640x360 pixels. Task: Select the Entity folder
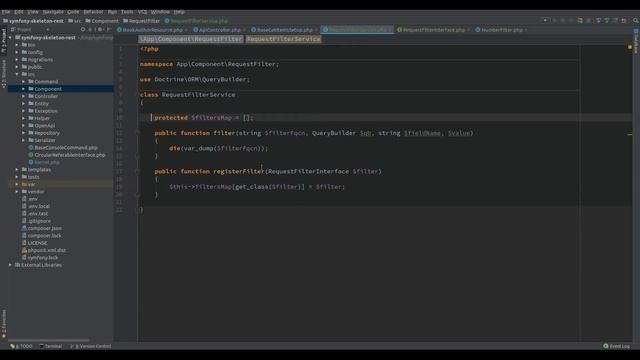(x=42, y=104)
